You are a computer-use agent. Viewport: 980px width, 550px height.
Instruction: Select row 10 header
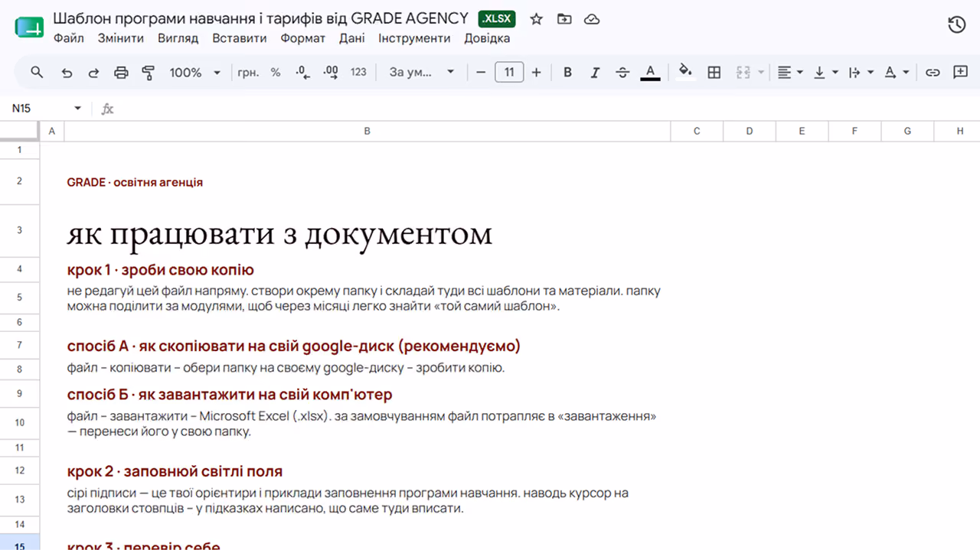coord(19,422)
